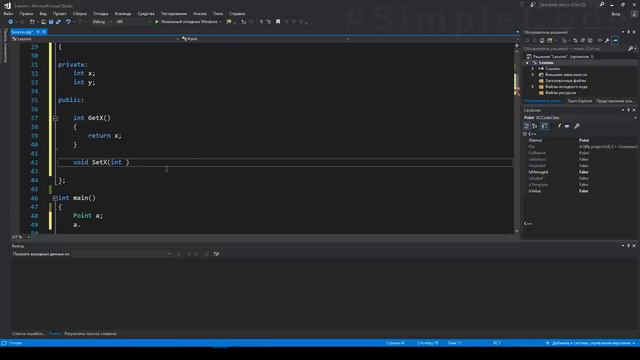
Task: Open the Средства menu
Action: click(x=146, y=13)
